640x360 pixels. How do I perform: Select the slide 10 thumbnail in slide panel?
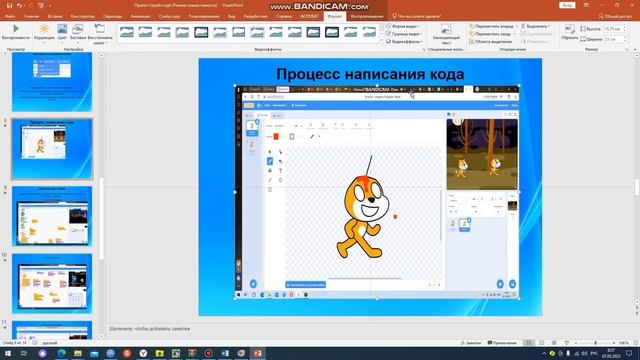52,283
